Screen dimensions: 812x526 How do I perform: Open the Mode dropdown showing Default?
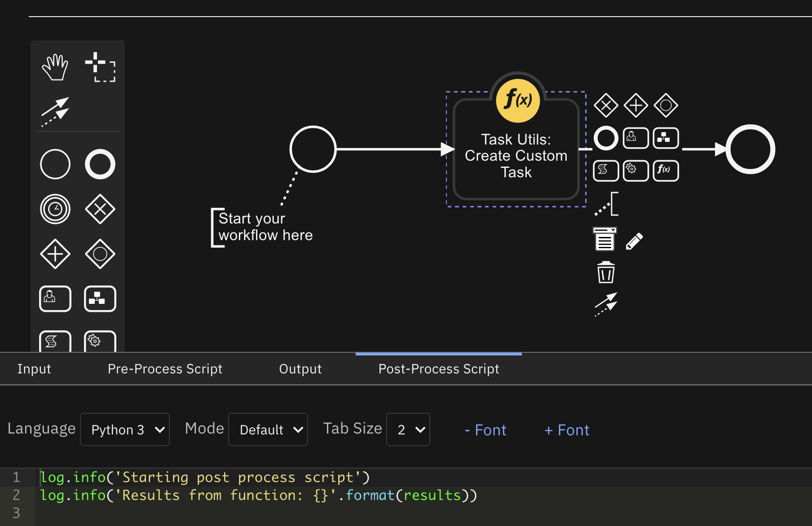click(268, 430)
